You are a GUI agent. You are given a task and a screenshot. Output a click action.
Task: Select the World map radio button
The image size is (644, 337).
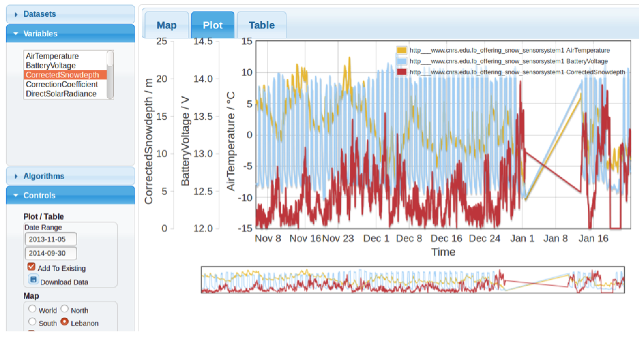click(x=32, y=309)
